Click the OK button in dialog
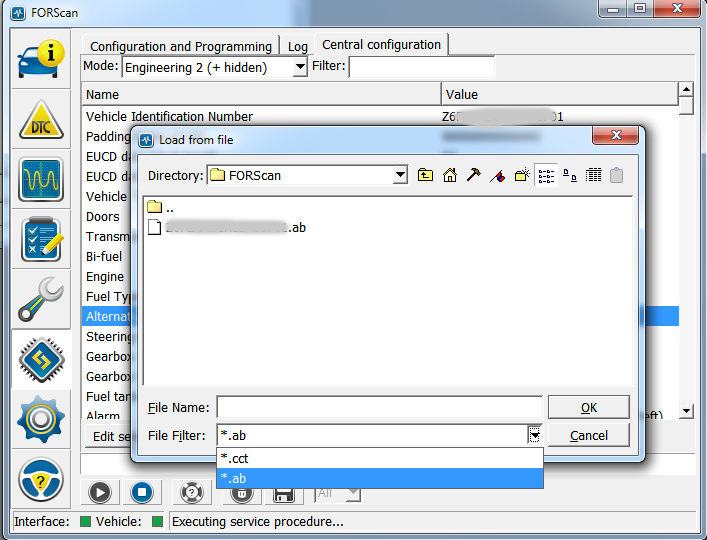This screenshot has width=707, height=540. tap(588, 407)
